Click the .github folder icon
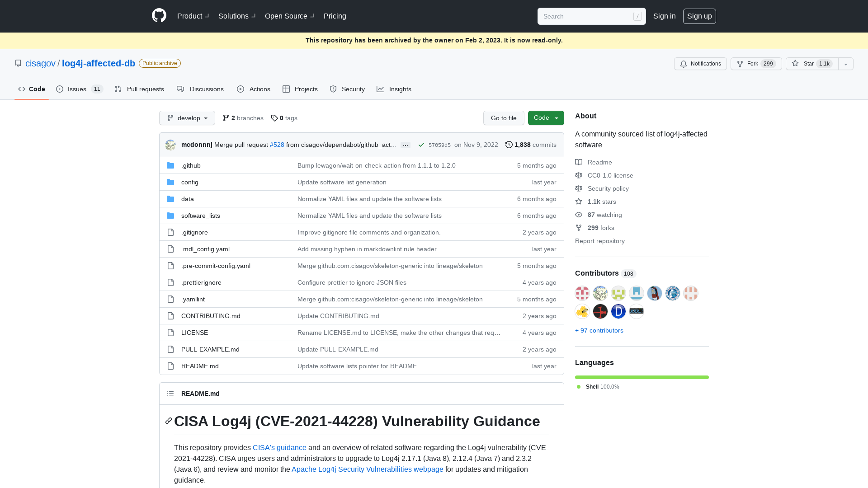 coord(170,165)
